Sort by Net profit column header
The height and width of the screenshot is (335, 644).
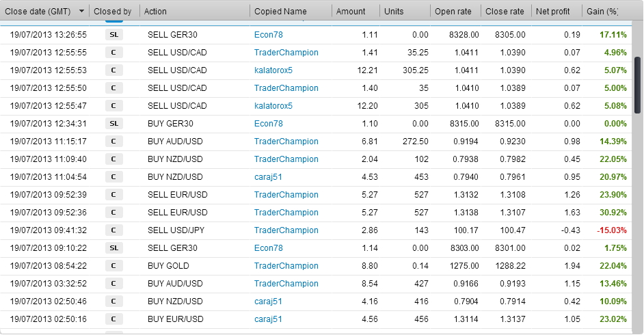[x=552, y=12]
